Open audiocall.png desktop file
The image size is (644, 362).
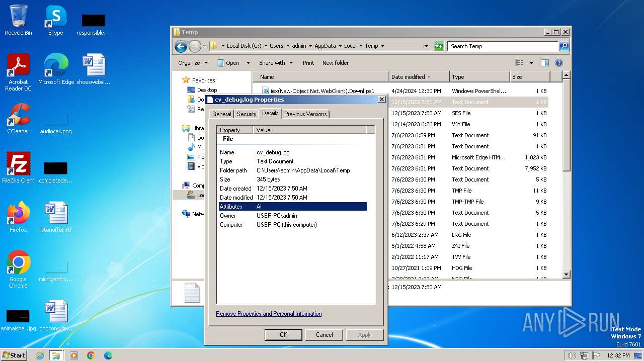[55, 123]
